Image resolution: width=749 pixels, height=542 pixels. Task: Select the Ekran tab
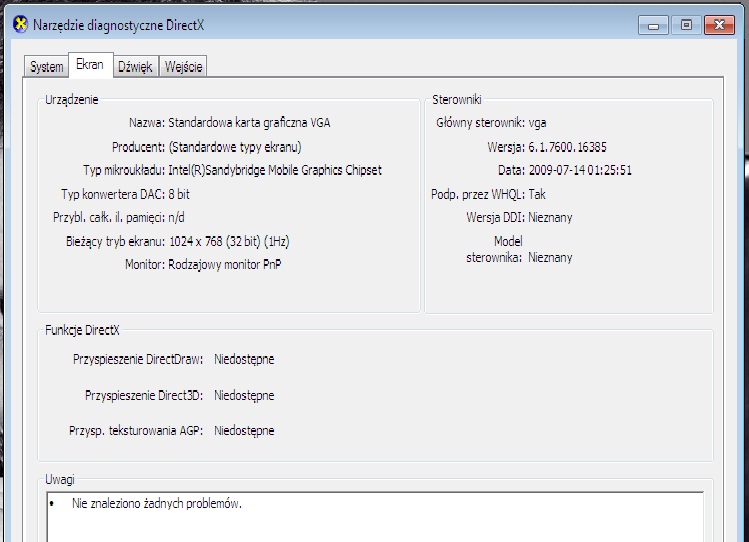[90, 64]
